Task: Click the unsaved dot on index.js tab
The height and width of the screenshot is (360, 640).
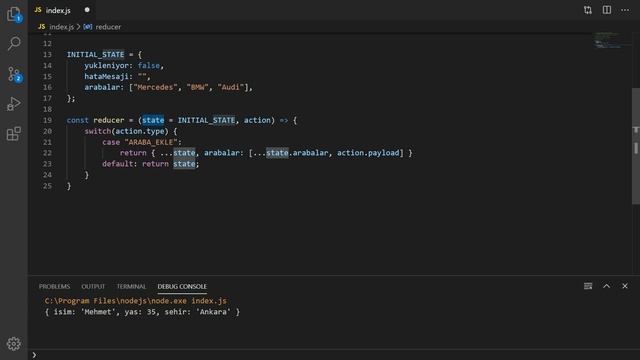Action: point(87,10)
